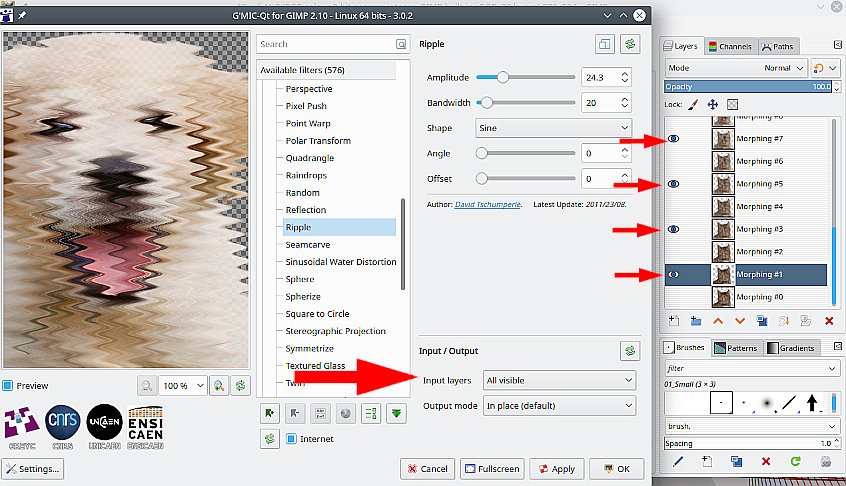The image size is (846, 486).
Task: Switch to the Layers tab
Action: 681,46
